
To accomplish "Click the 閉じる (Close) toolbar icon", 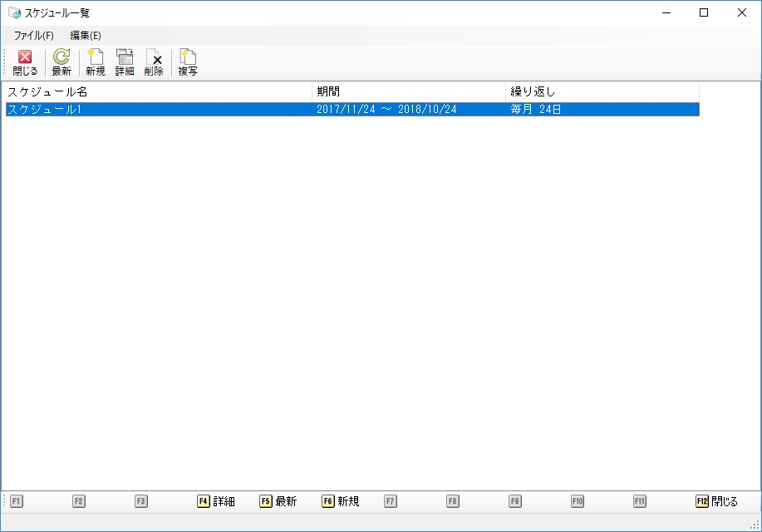I will coord(25,62).
